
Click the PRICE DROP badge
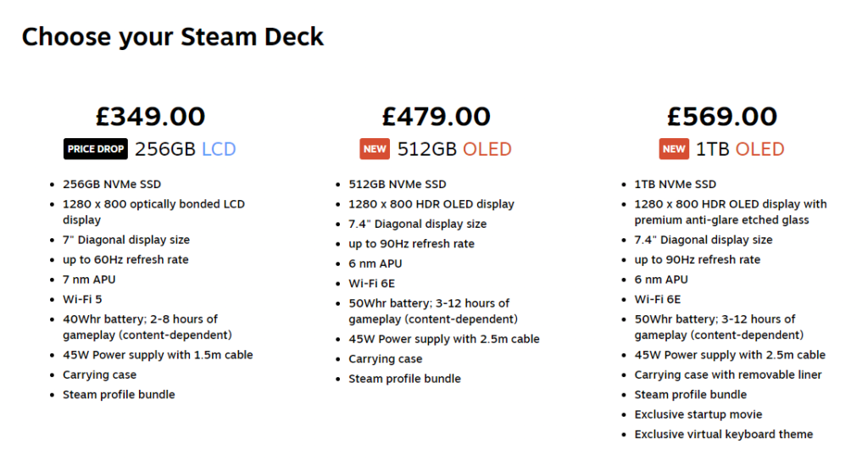pos(96,149)
